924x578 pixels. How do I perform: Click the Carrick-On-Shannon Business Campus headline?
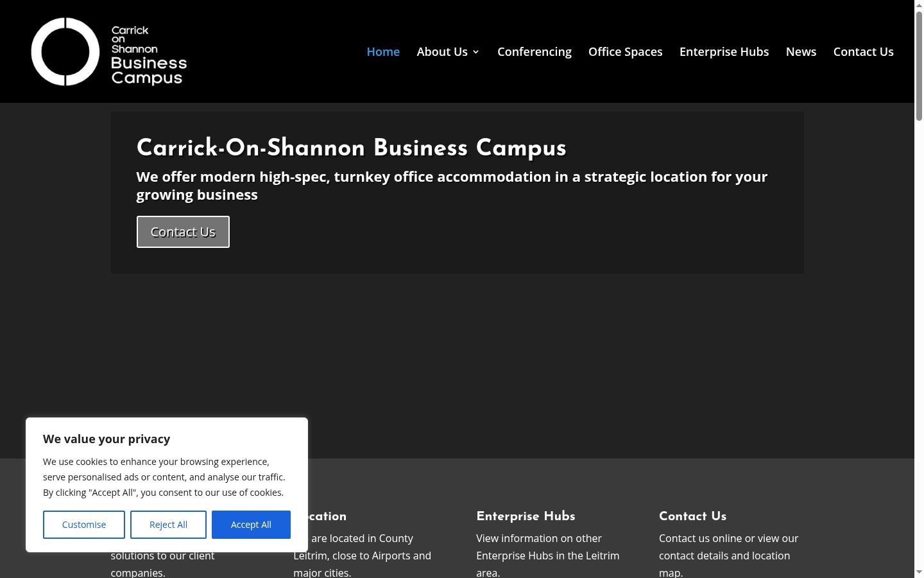pyautogui.click(x=351, y=148)
